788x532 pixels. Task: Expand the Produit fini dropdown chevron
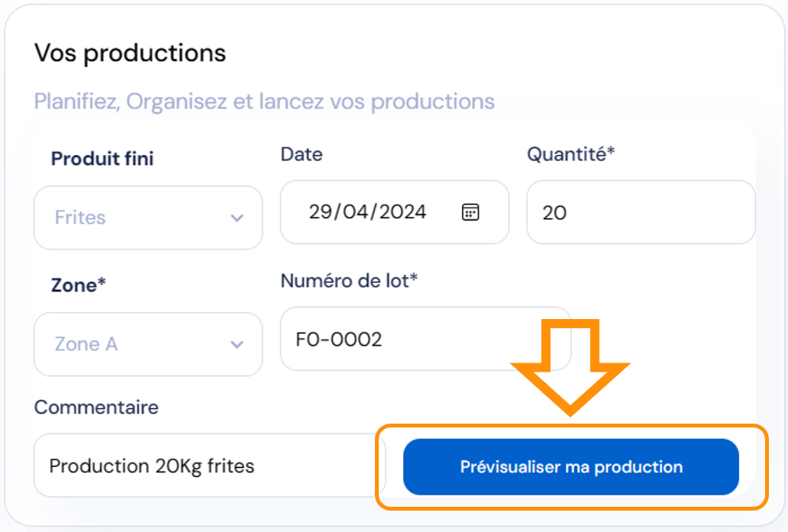pos(237,218)
